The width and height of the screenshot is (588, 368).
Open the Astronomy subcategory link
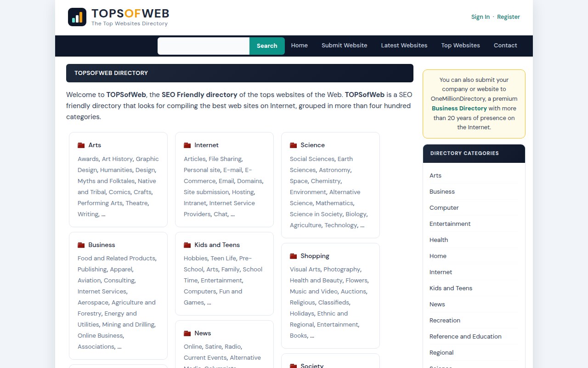coord(334,170)
